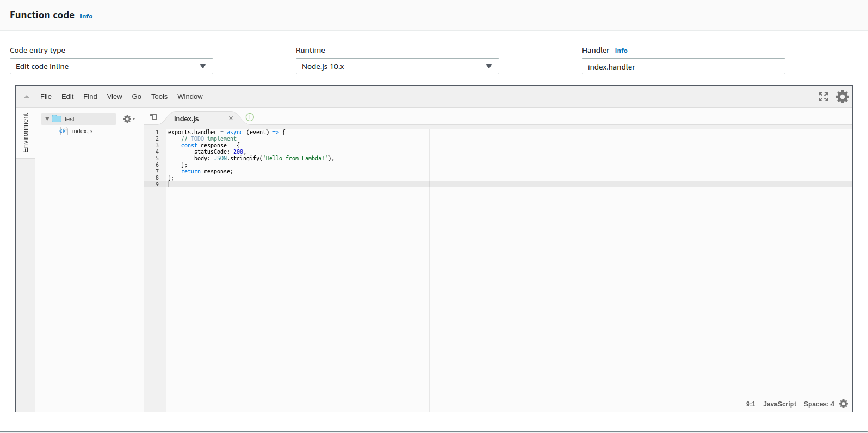
Task: Click Info link beside Function code
Action: [86, 16]
